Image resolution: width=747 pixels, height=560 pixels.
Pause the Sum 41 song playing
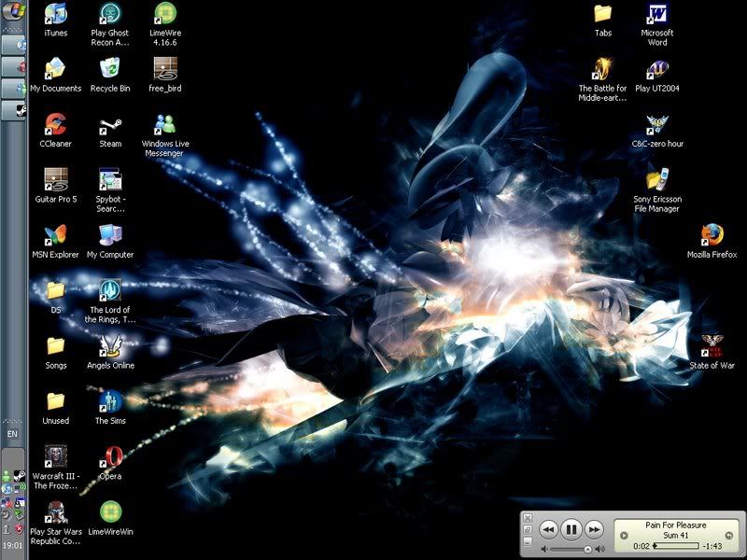pos(570,528)
